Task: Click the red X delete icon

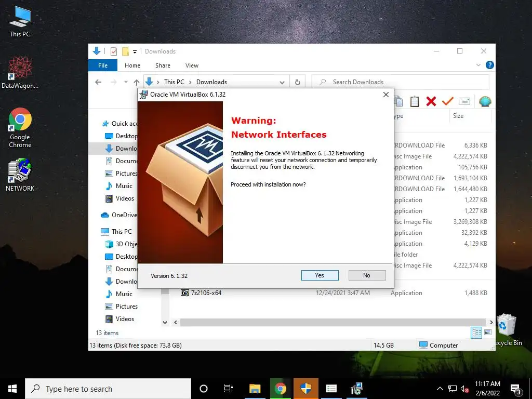Action: point(431,101)
